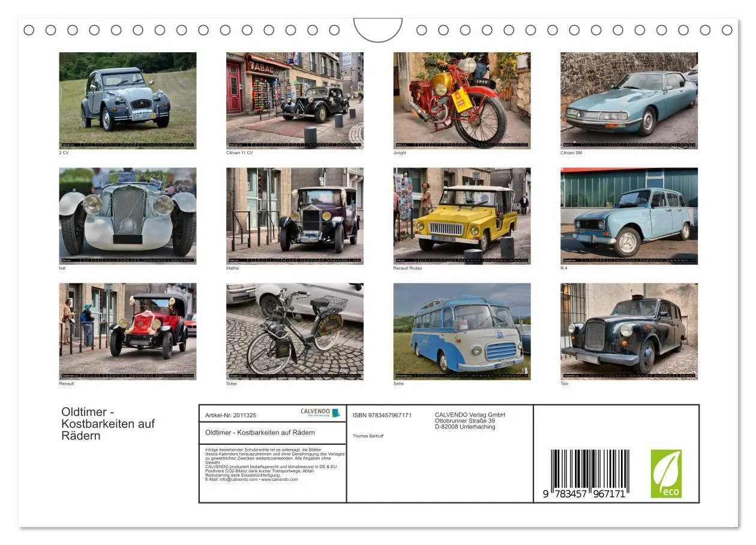This screenshot has height=545, width=756.
Task: Click the Solex moped photo
Action: pos(295,331)
